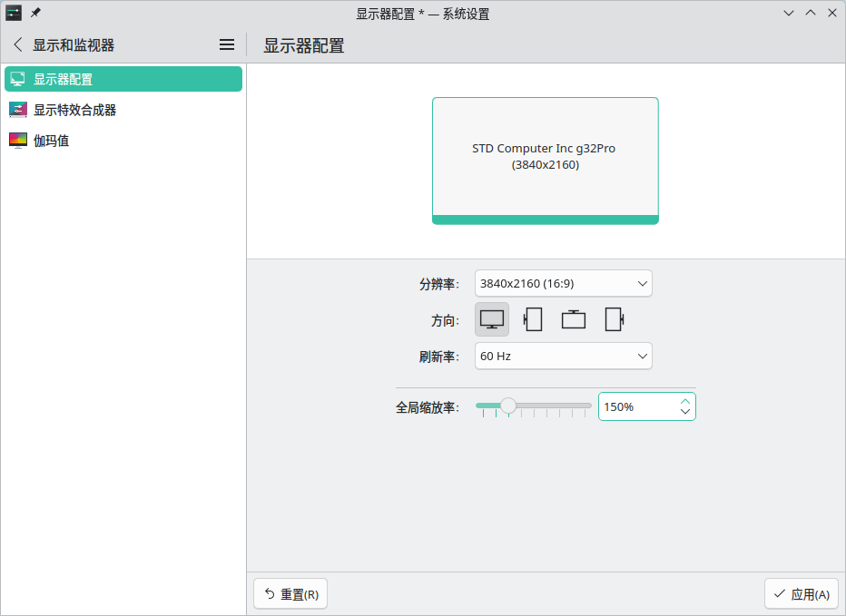
Task: Select upside-down orientation icon
Action: 573,319
